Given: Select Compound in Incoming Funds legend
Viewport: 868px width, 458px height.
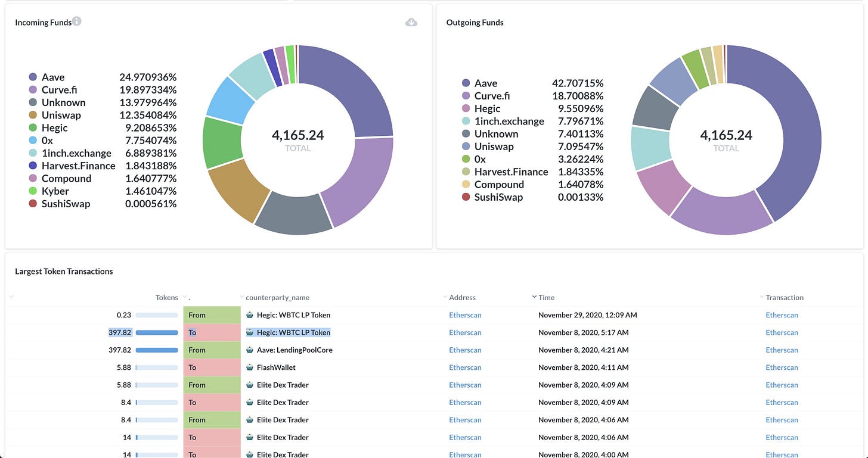Looking at the screenshot, I should pyautogui.click(x=60, y=179).
